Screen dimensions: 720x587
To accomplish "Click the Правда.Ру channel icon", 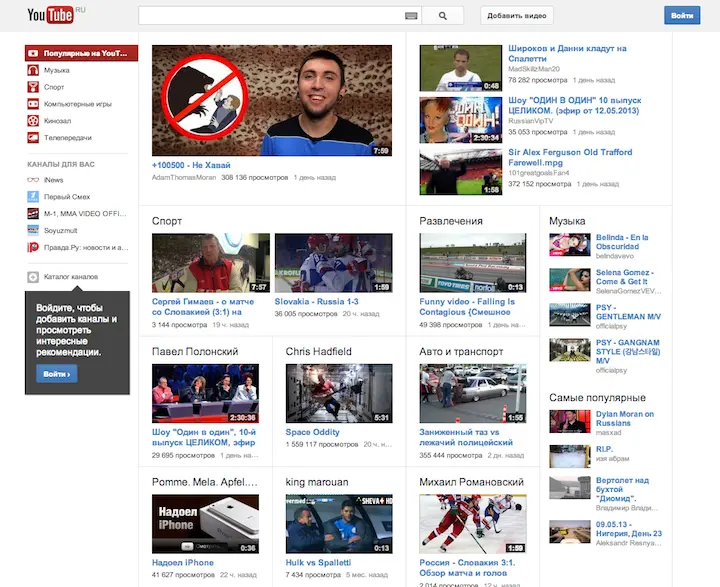I will [x=33, y=247].
